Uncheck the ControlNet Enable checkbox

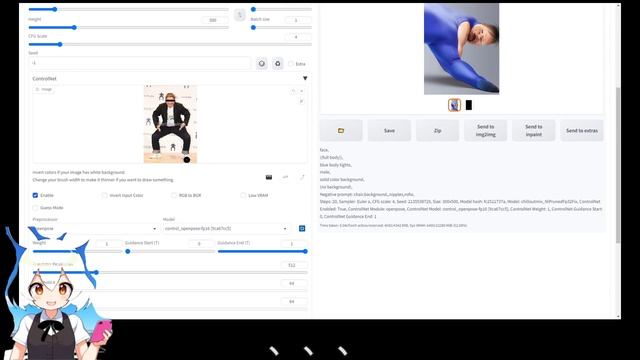36,195
